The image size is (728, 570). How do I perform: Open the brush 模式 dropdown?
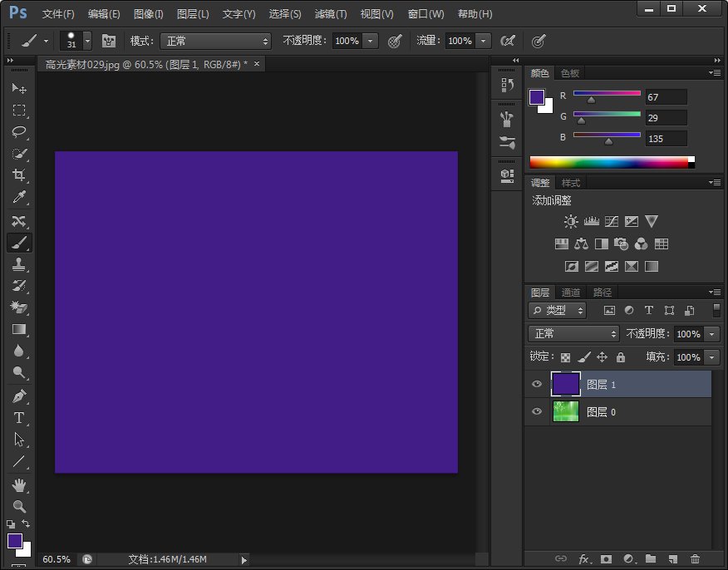216,41
